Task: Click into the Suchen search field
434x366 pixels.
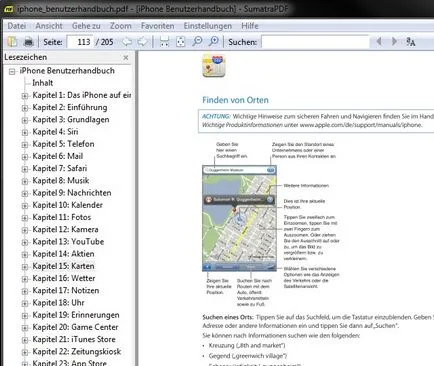Action: [315, 42]
